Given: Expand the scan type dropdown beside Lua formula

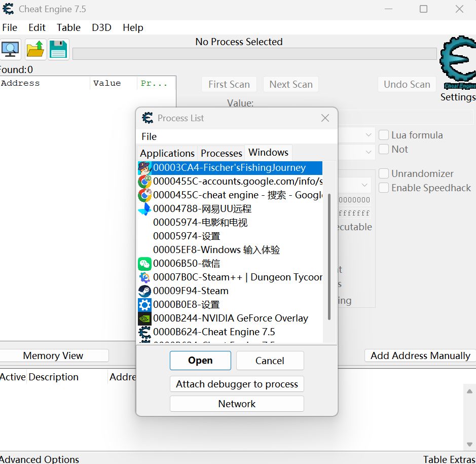Looking at the screenshot, I should tap(369, 135).
